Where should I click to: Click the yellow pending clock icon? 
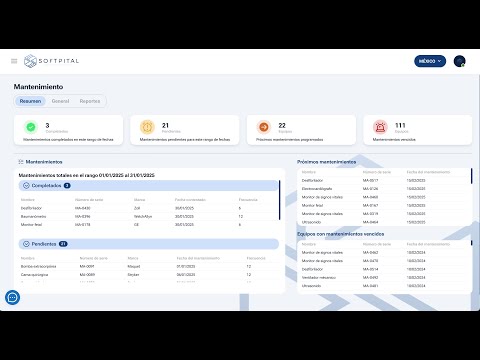click(147, 127)
